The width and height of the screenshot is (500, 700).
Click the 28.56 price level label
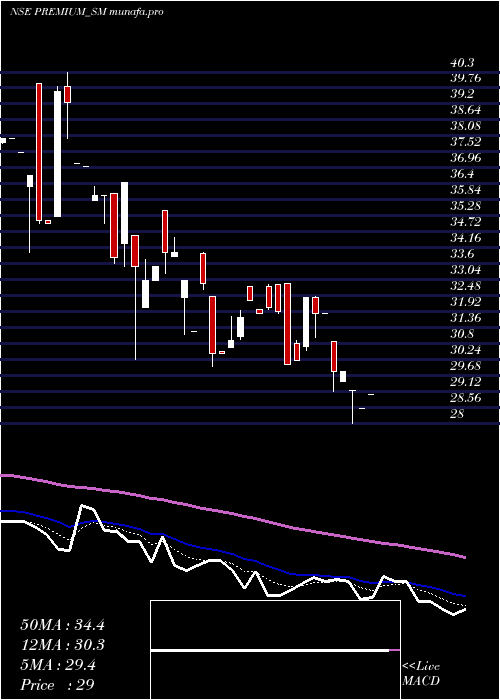(466, 398)
